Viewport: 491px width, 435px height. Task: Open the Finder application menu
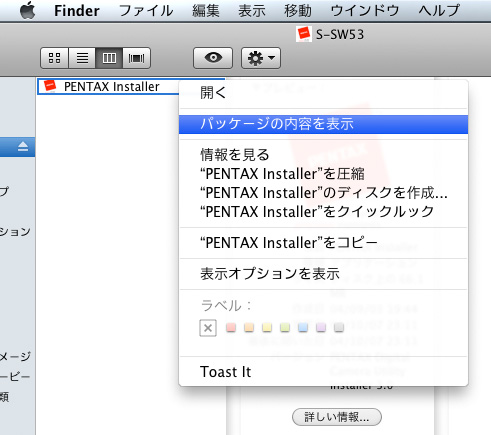77,11
